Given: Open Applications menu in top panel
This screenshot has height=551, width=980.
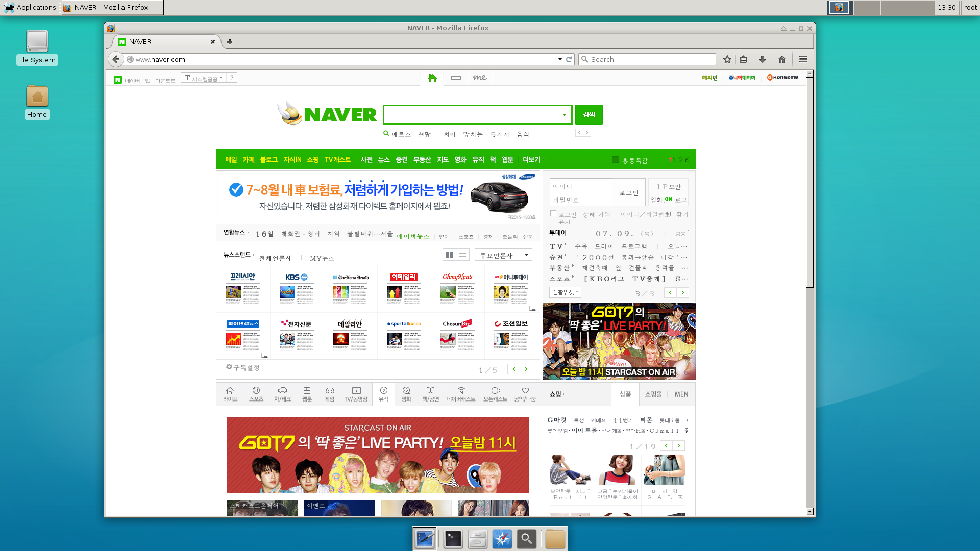Looking at the screenshot, I should [30, 7].
